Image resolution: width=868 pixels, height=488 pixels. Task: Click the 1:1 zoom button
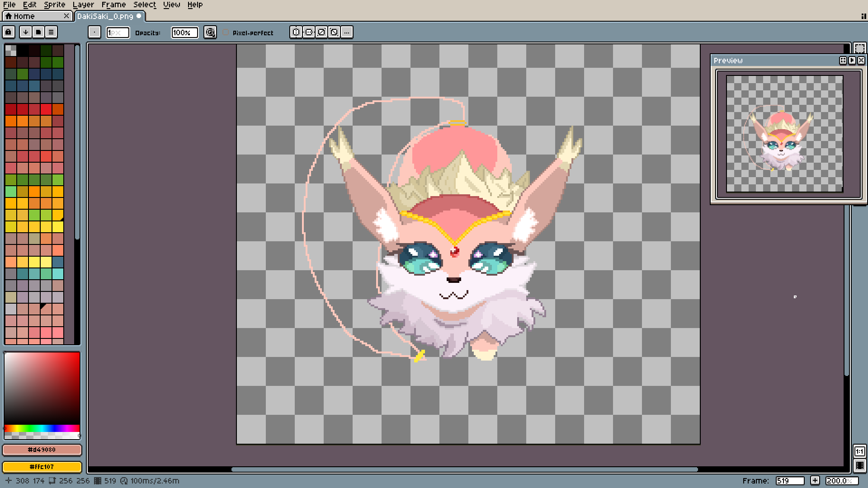coord(859,451)
